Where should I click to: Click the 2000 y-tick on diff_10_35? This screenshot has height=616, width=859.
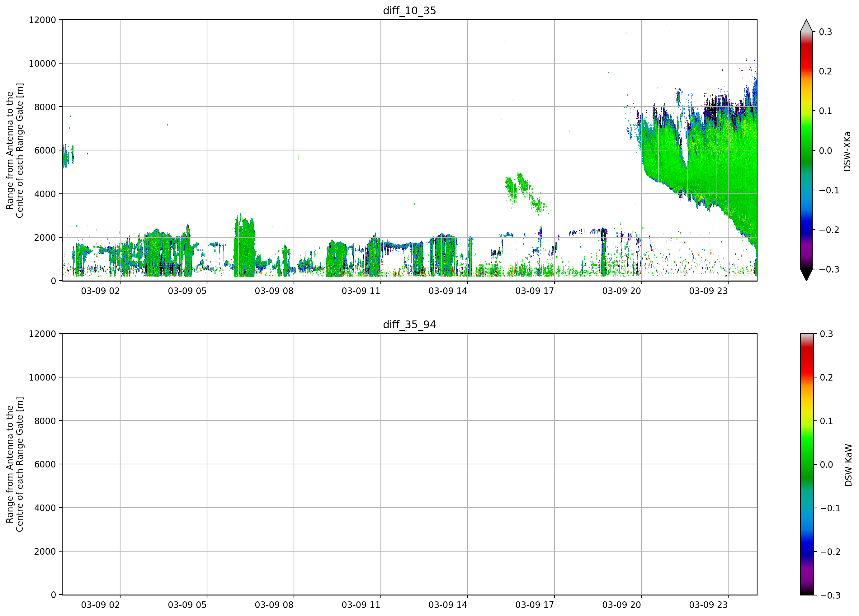click(45, 238)
